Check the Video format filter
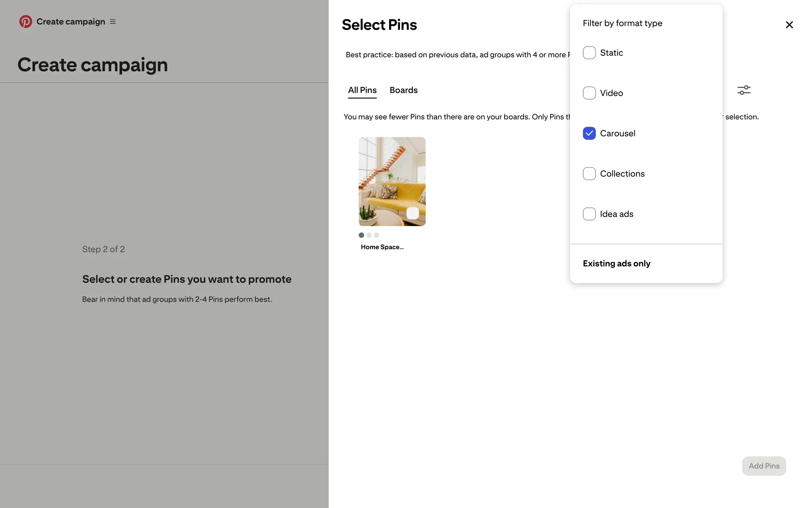812x508 pixels. (x=589, y=93)
